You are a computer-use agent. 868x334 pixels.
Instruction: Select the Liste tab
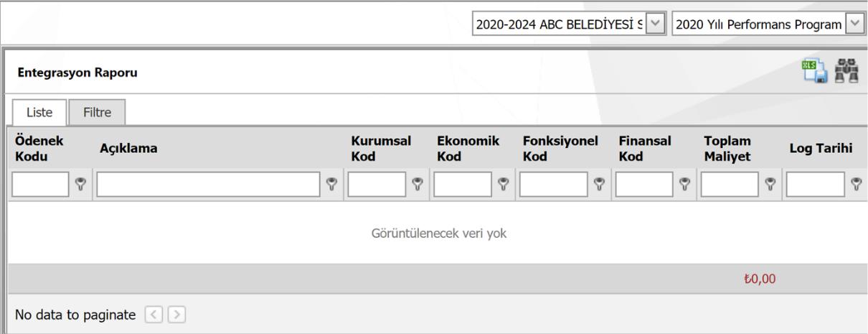[x=39, y=111]
